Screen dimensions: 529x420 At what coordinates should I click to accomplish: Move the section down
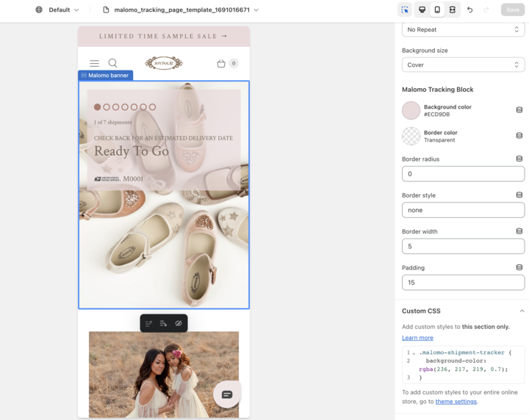[164, 324]
